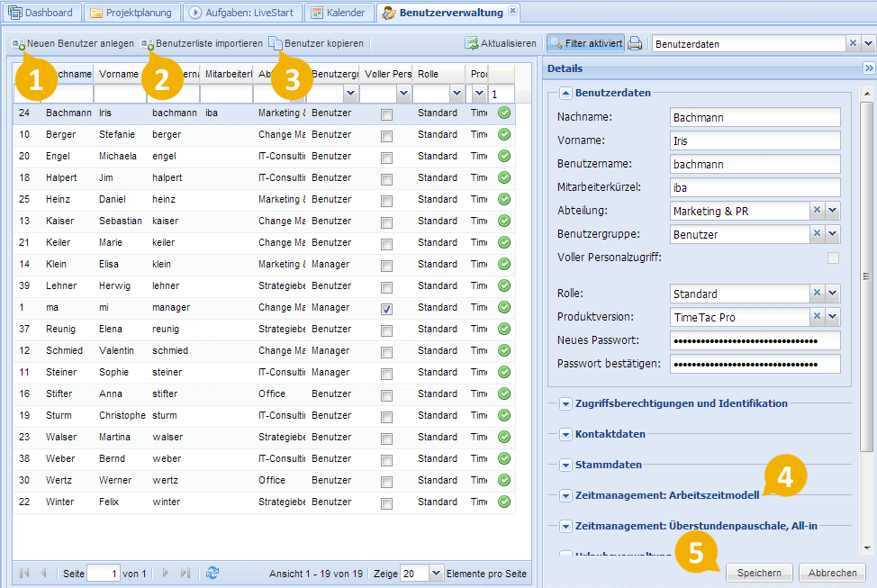
Task: Select the Benutzerverwaltung tab
Action: tap(449, 13)
